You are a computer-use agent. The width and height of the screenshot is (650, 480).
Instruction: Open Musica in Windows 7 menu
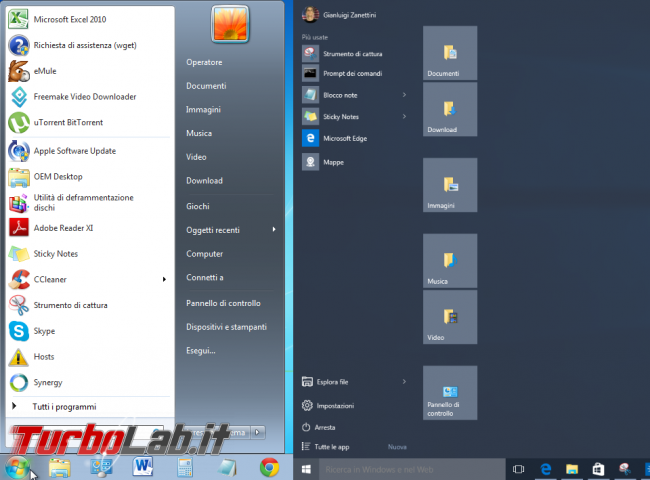pyautogui.click(x=199, y=133)
